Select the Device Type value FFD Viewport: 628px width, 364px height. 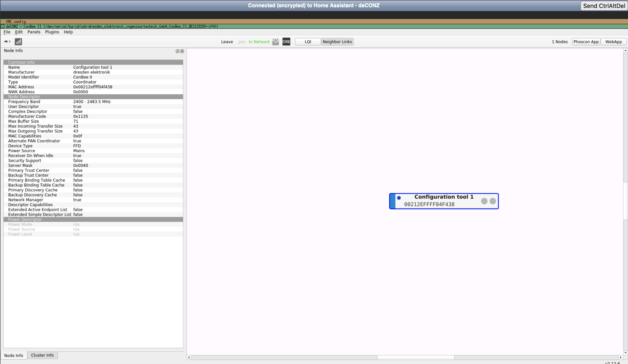[77, 146]
